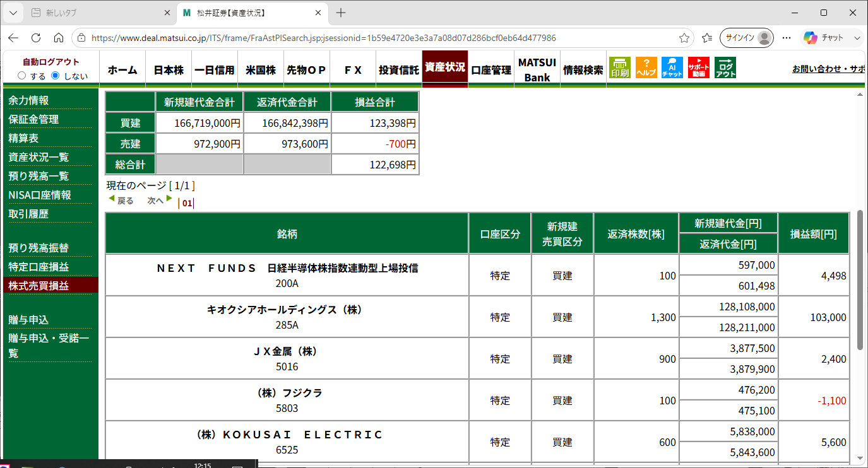Close the 新しいタブ tab
This screenshot has height=468, width=868.
[x=167, y=13]
